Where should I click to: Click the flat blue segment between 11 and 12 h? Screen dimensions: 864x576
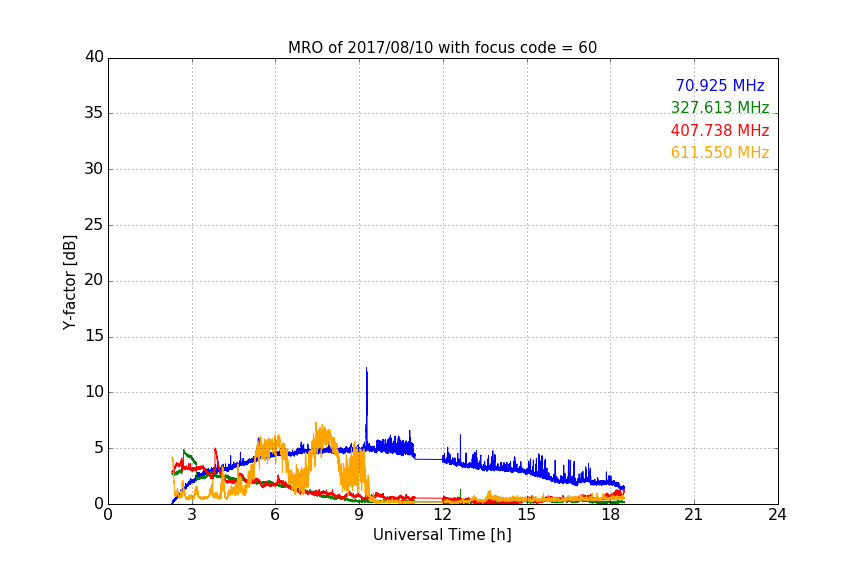pos(429,459)
